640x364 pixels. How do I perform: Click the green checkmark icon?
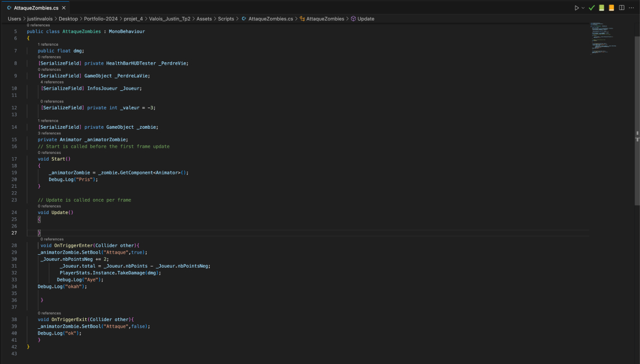click(592, 8)
